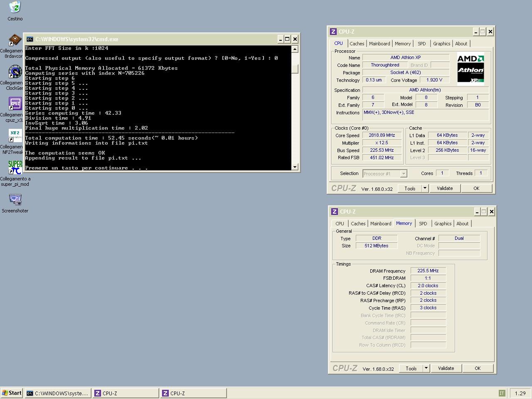Screen dimensions: 532x399
Task: Select first CPU-Z taskbar button
Action: (x=126, y=393)
